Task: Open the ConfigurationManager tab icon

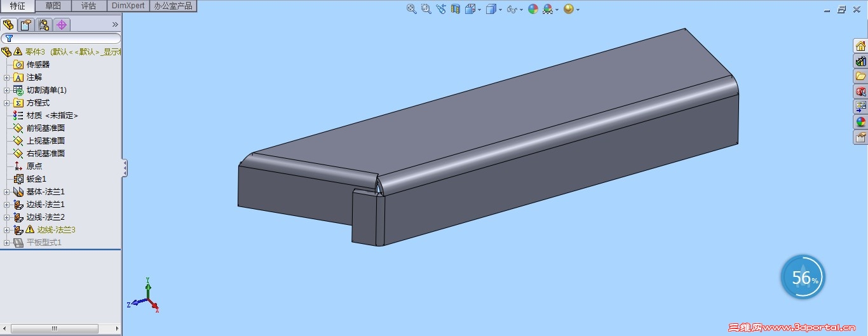Action: pos(44,25)
